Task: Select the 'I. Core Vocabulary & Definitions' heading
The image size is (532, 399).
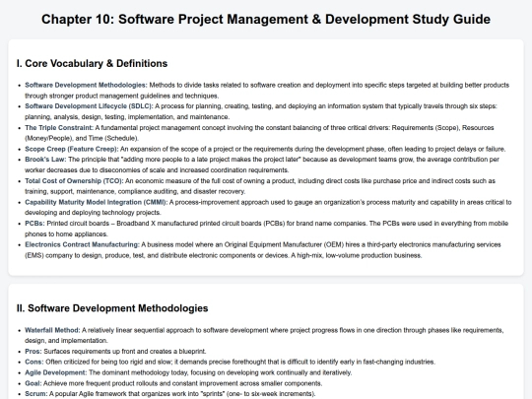Action: point(92,63)
